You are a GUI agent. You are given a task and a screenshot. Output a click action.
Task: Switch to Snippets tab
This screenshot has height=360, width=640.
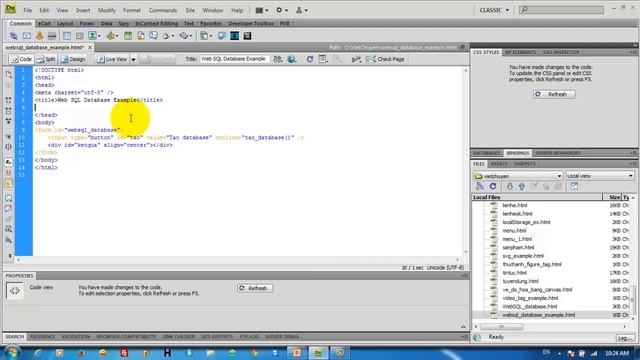525,164
